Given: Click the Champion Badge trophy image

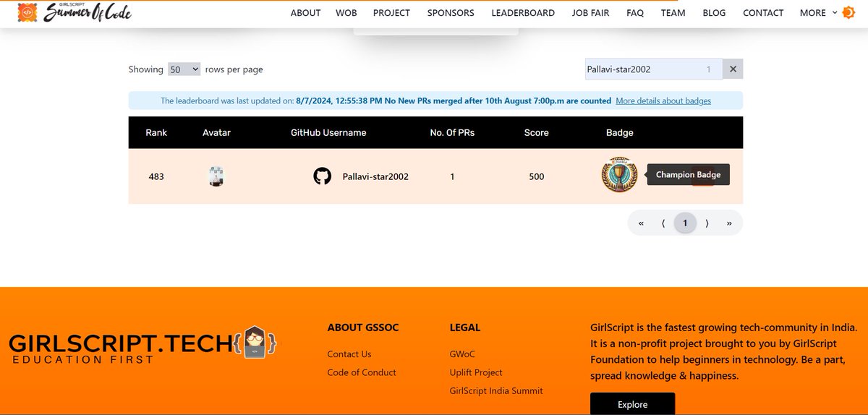Looking at the screenshot, I should coord(619,175).
